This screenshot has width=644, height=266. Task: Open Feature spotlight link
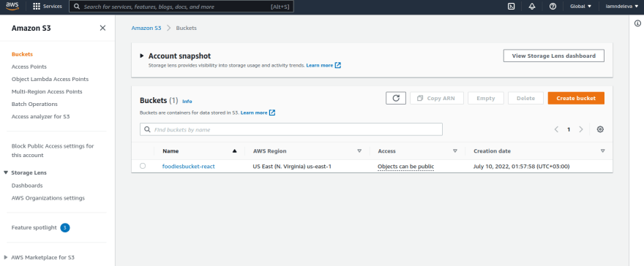click(x=34, y=227)
